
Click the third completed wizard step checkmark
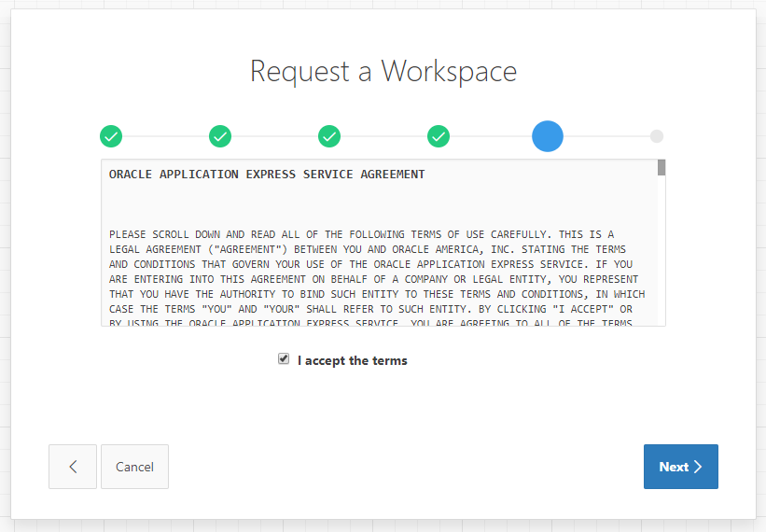point(329,136)
